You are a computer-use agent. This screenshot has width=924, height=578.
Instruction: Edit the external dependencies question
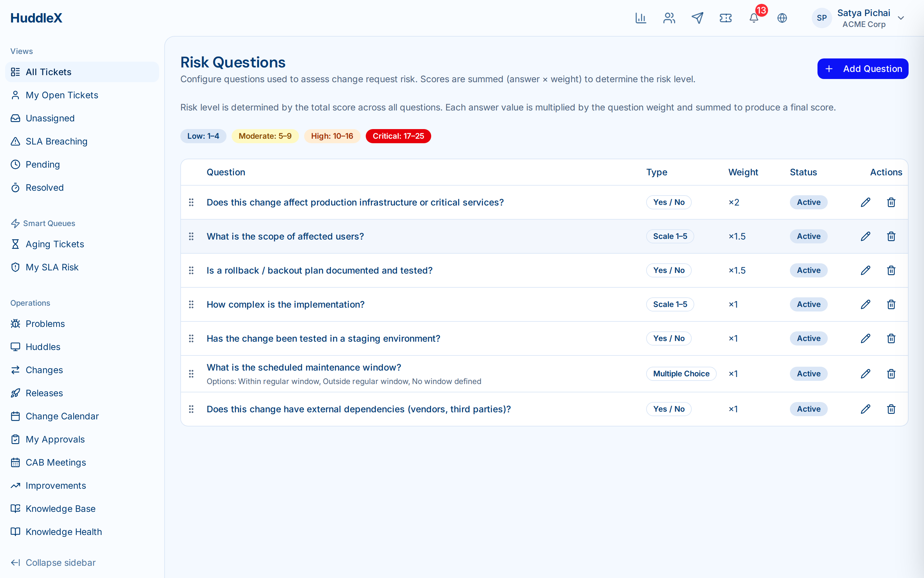tap(866, 409)
